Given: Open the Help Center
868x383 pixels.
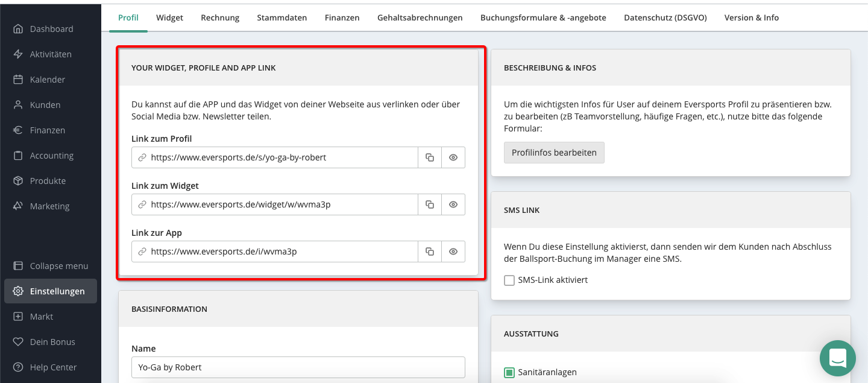Looking at the screenshot, I should point(53,367).
